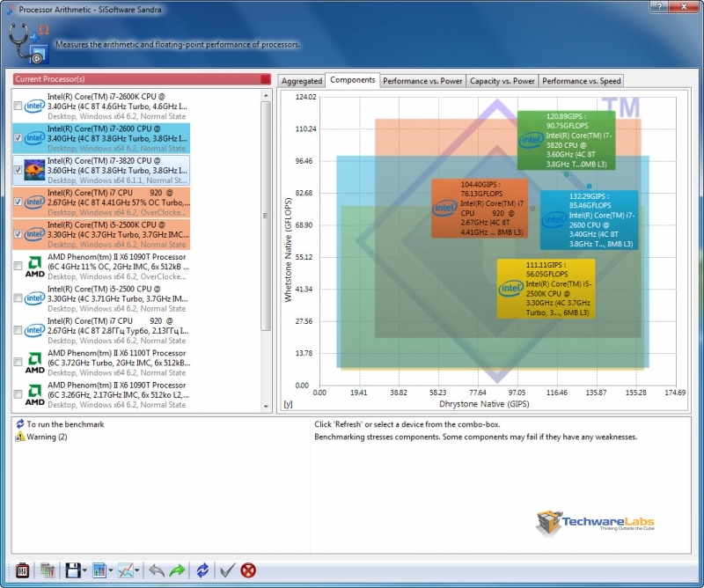Screen dimensions: 704x588
Task: Uncheck the Intel Core i5-2500K CPU checkbox
Action: coord(18,234)
